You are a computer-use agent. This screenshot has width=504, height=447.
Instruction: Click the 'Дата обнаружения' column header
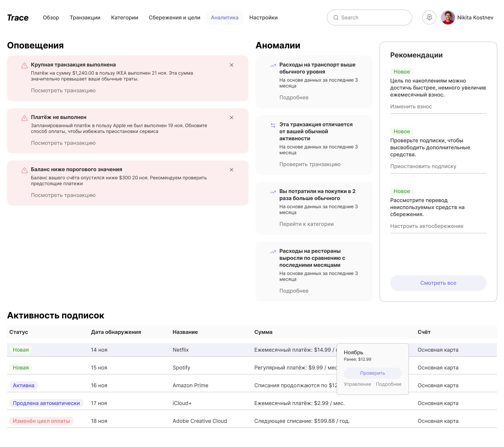tap(116, 332)
